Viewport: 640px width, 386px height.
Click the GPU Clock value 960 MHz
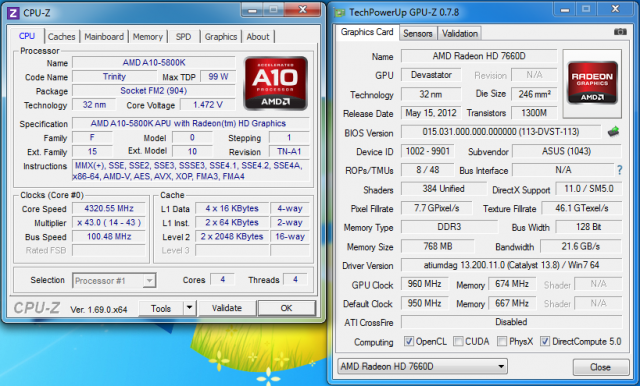[x=424, y=284]
